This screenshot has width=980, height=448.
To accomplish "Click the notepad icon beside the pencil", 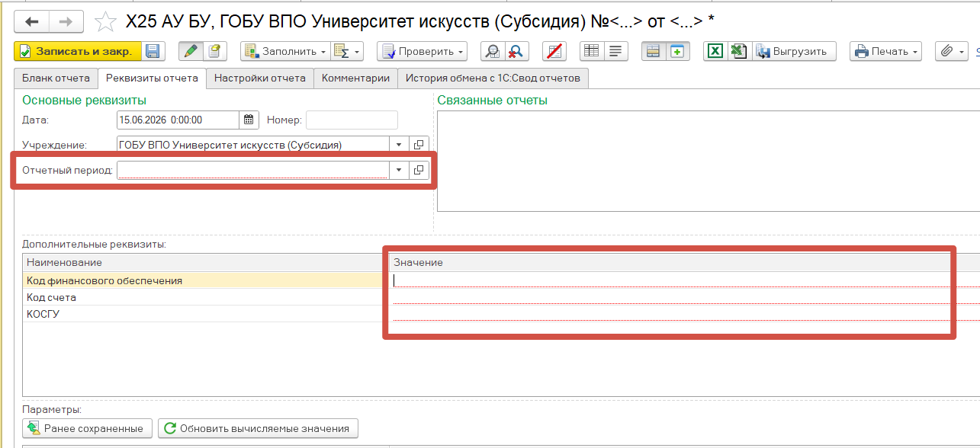I will click(215, 51).
